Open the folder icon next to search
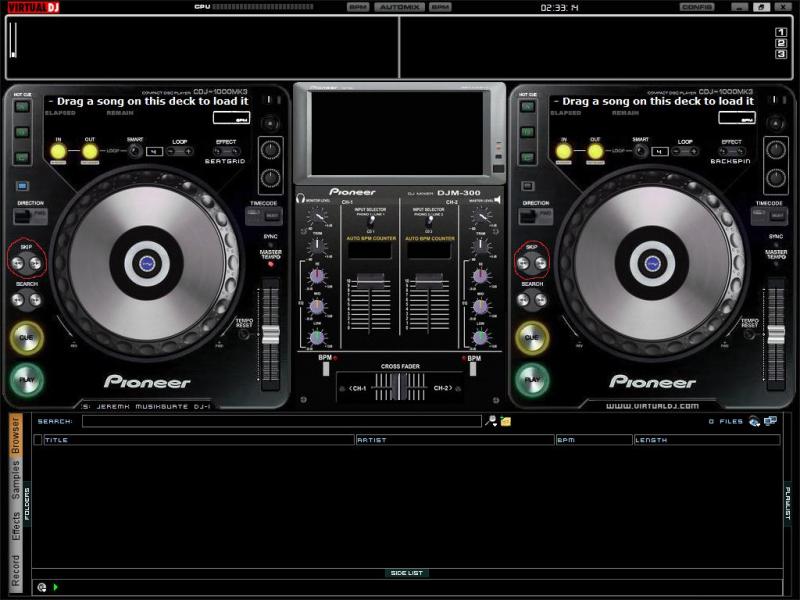 pos(506,421)
